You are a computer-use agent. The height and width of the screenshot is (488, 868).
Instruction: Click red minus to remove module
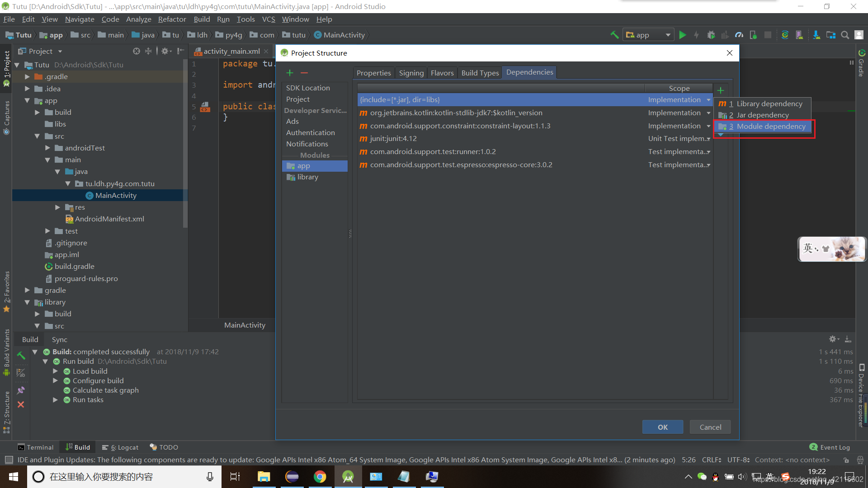(304, 73)
